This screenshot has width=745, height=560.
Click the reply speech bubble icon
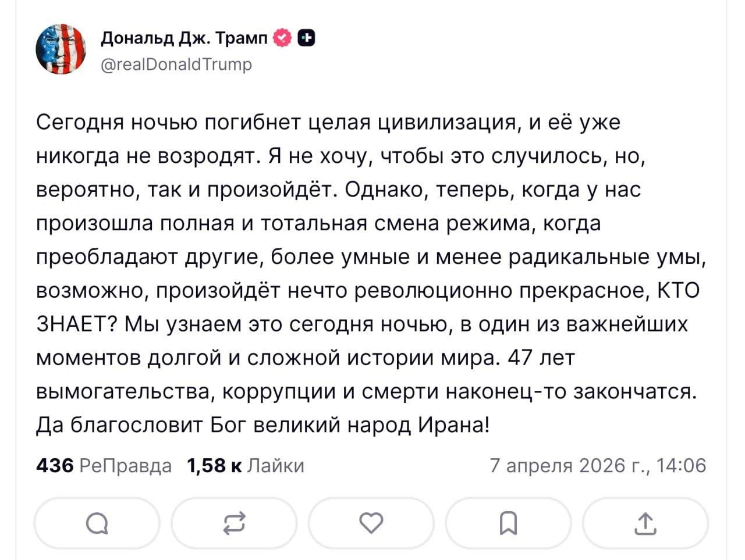point(97,525)
